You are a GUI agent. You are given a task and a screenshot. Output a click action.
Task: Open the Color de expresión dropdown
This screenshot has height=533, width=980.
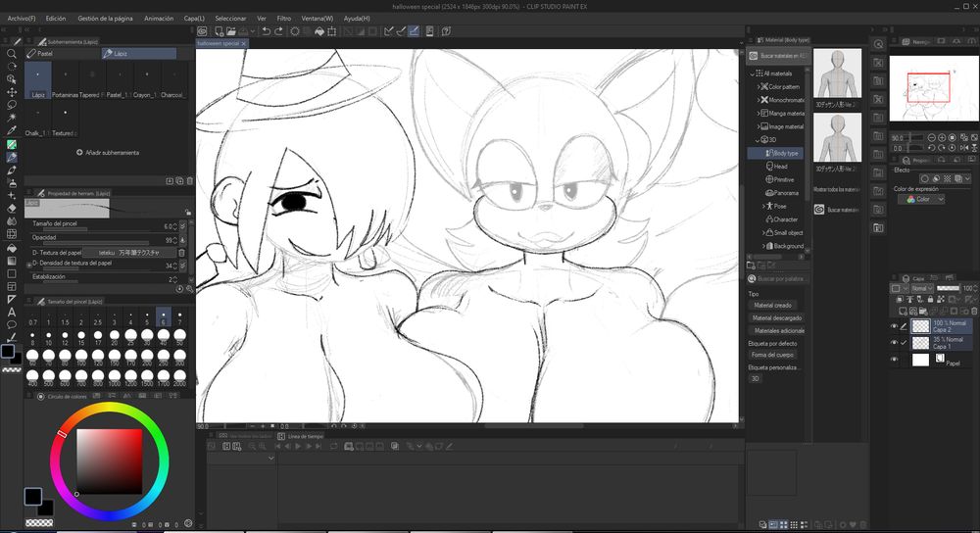pyautogui.click(x=921, y=199)
